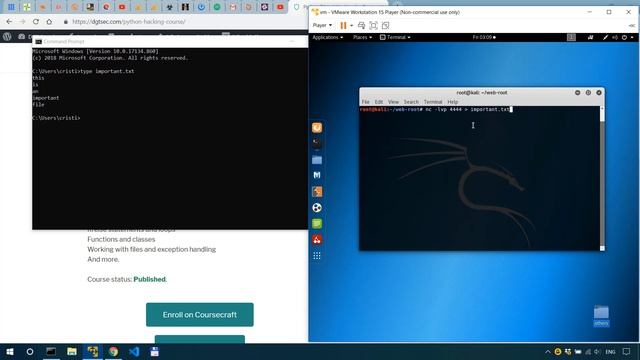Click 'type important.txt' line in Command Prompt
The image size is (640, 360).
click(83, 71)
